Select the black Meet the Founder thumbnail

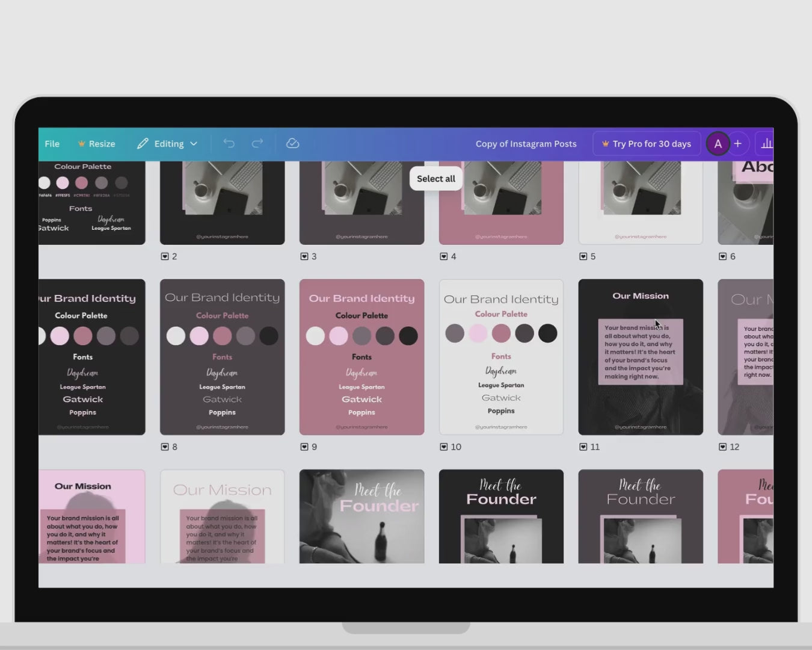[502, 516]
